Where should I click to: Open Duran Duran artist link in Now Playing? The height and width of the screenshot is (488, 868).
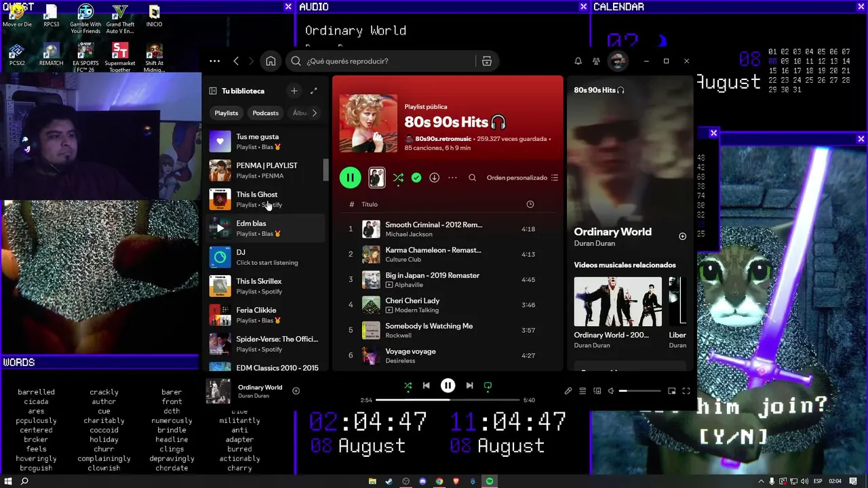pos(595,243)
